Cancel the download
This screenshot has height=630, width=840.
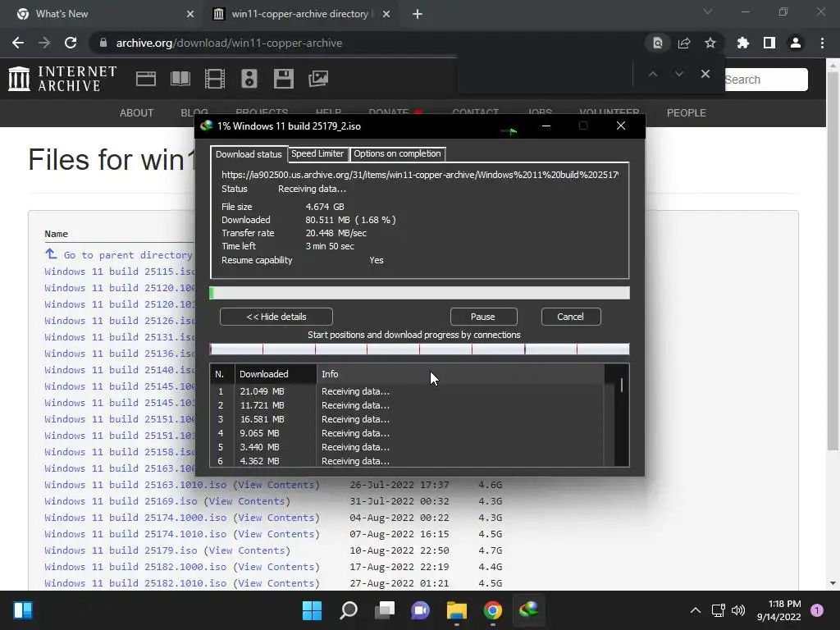click(571, 317)
